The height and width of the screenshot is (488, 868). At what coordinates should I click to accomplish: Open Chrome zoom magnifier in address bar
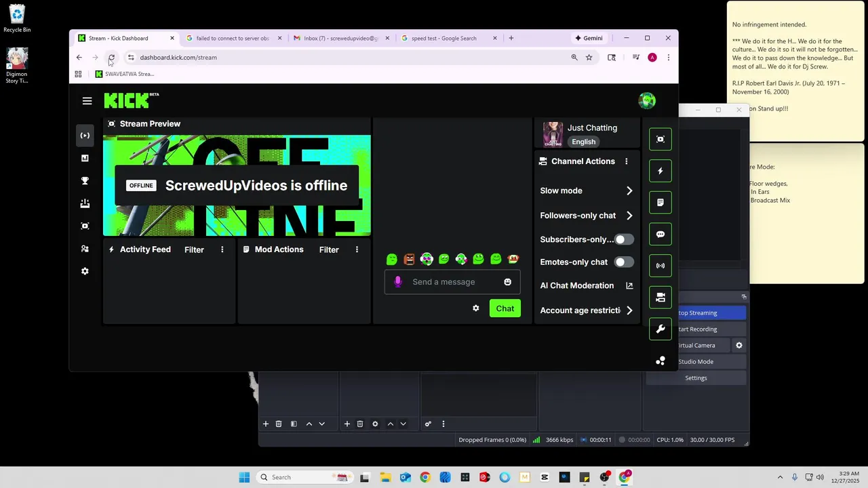pyautogui.click(x=574, y=58)
